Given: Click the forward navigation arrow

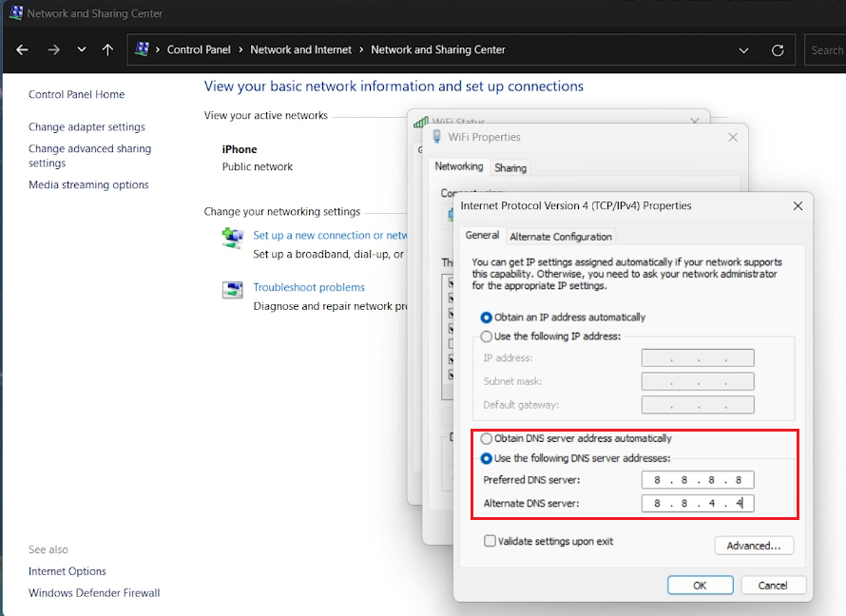Looking at the screenshot, I should [53, 50].
